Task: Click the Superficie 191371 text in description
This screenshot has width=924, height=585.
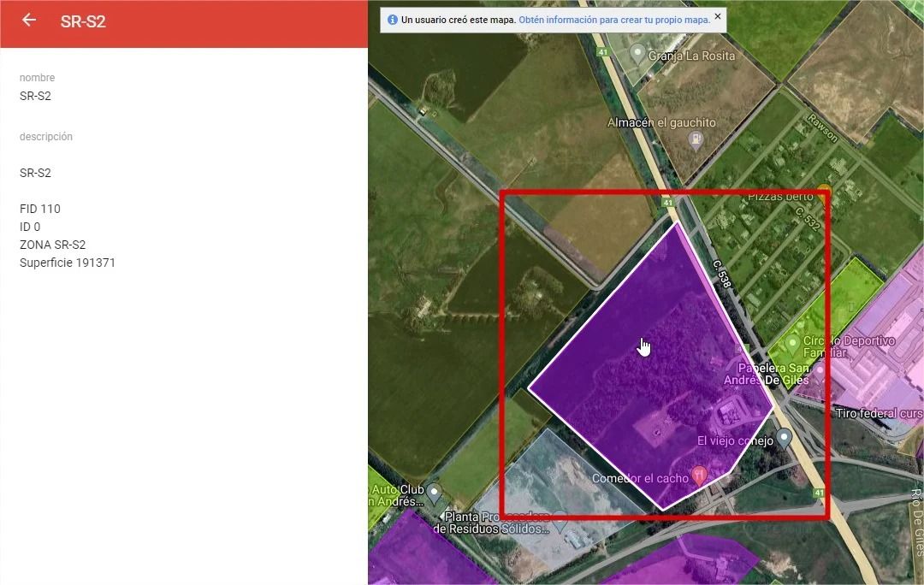Action: coord(68,263)
